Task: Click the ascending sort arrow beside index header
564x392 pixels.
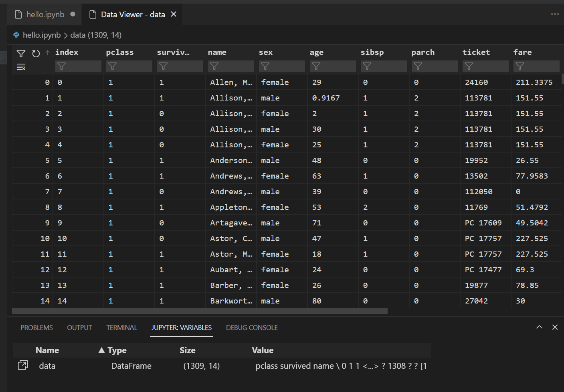Action: click(x=47, y=52)
